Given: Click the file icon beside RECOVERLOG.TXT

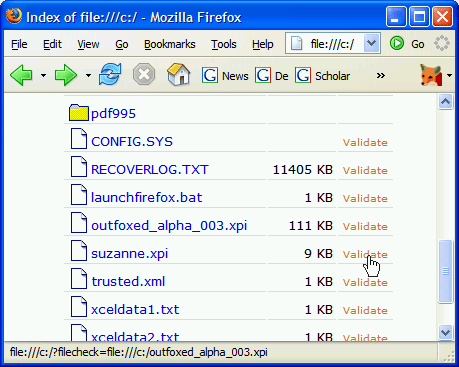Looking at the screenshot, I should click(x=79, y=166).
